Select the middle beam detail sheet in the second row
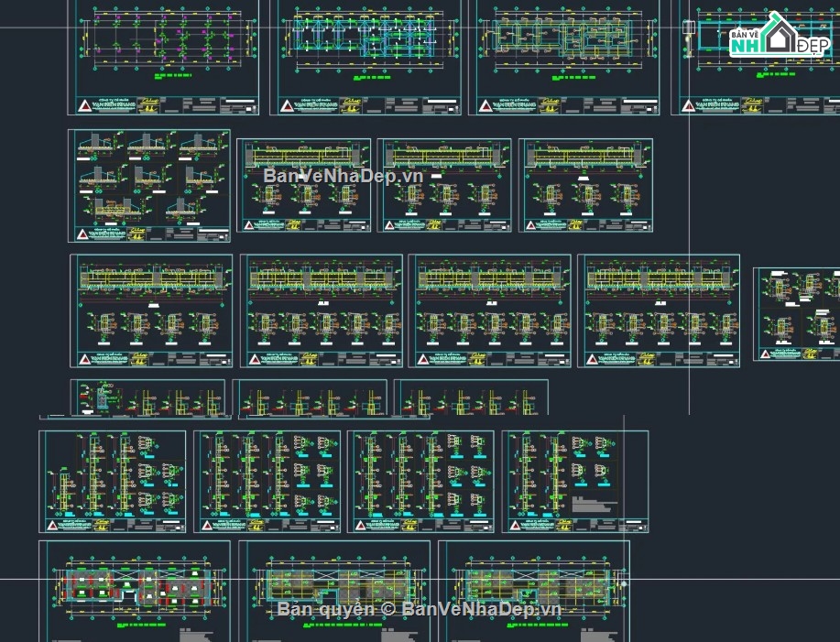 click(444, 185)
